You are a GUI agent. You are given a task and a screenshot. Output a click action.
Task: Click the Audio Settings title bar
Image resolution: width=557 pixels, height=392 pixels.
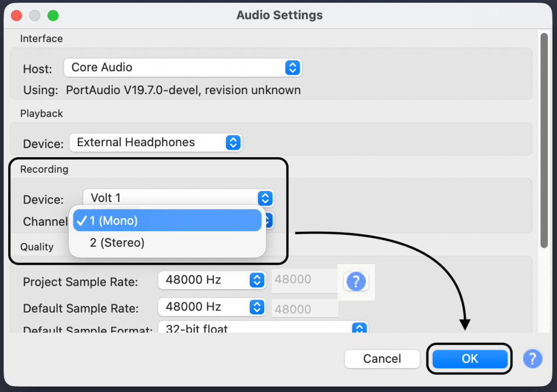click(279, 15)
